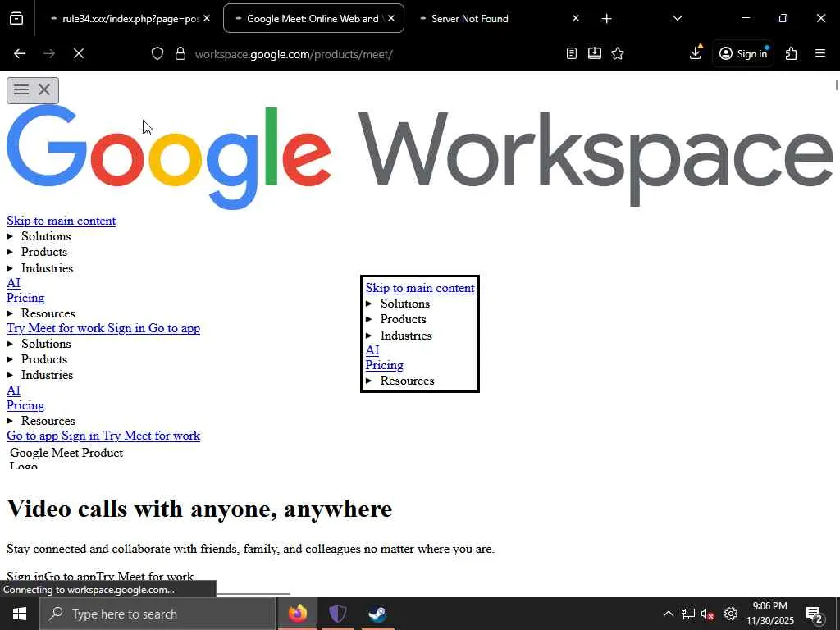Close the Server Not Found tab
The image size is (840, 630).
pos(576,18)
